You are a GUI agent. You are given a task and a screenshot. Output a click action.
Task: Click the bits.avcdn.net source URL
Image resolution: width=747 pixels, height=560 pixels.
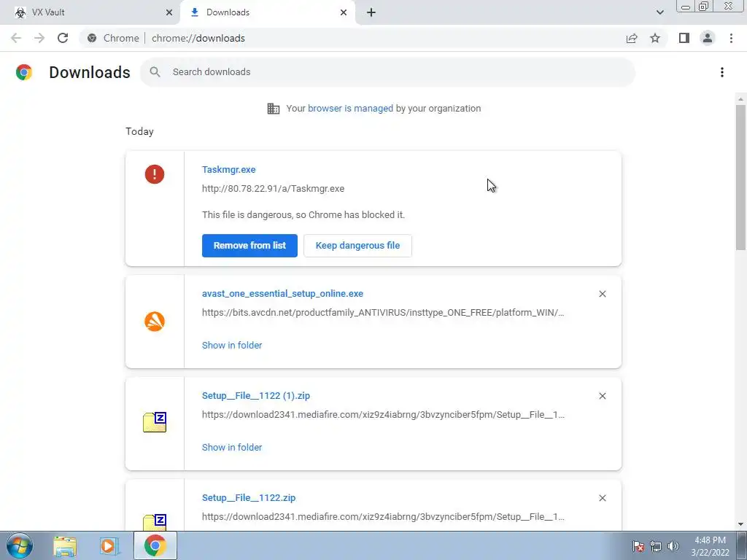point(383,313)
